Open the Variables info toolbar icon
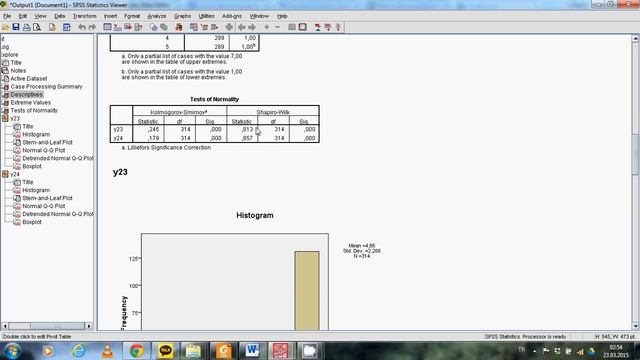640x360 pixels. (x=138, y=27)
